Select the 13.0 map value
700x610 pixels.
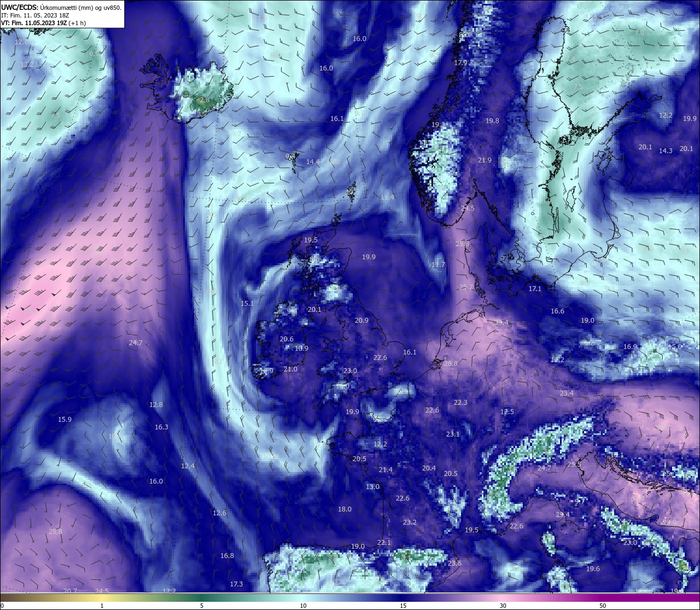[x=372, y=487]
